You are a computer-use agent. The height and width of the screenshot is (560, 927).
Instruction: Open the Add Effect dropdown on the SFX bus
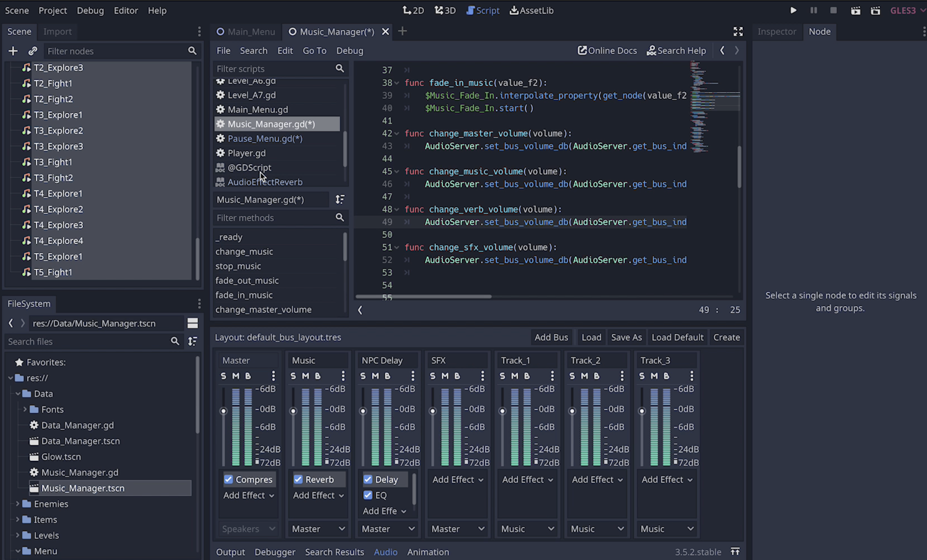(458, 479)
